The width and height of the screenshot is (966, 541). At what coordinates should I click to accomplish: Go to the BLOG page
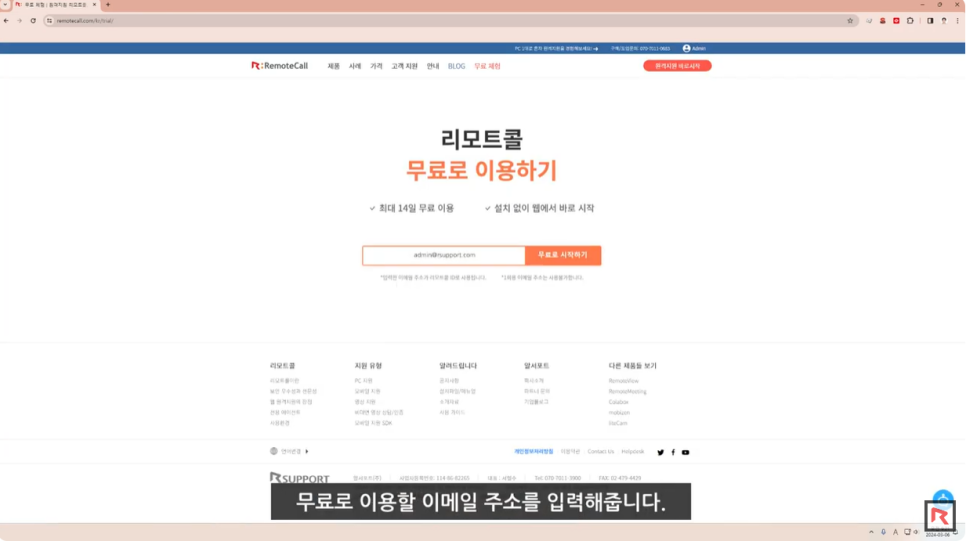(x=457, y=66)
